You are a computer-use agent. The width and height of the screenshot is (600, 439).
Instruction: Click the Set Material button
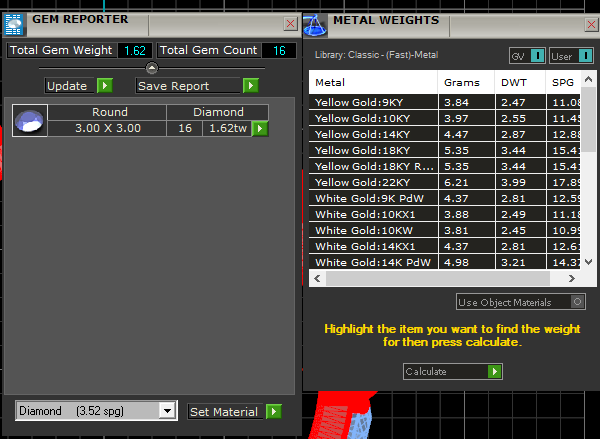225,411
